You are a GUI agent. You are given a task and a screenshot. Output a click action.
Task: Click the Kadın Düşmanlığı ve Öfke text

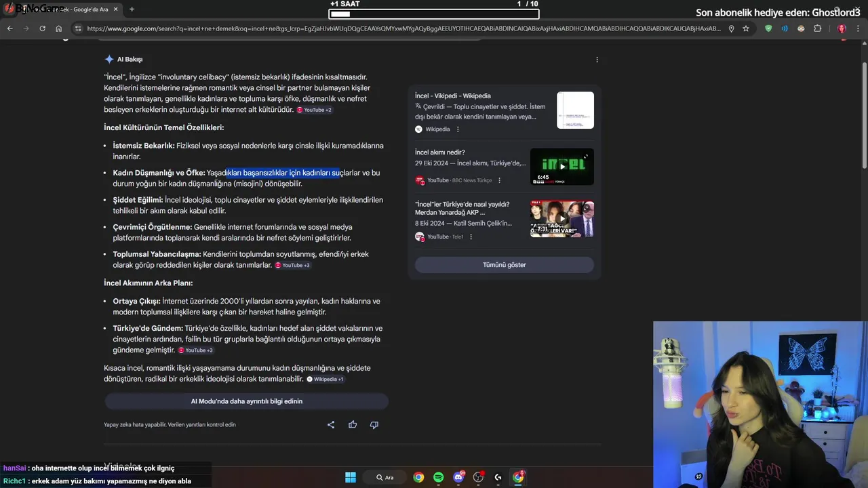(159, 173)
